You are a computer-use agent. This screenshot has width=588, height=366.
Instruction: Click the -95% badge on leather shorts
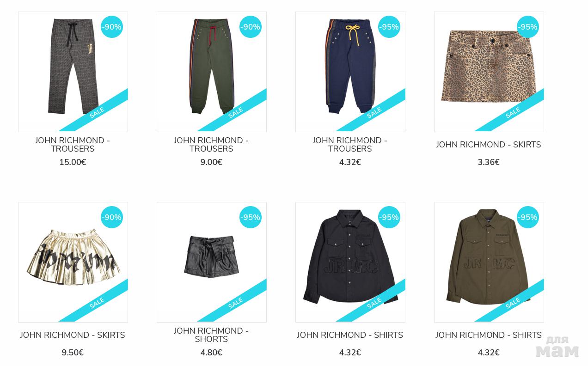pos(251,217)
